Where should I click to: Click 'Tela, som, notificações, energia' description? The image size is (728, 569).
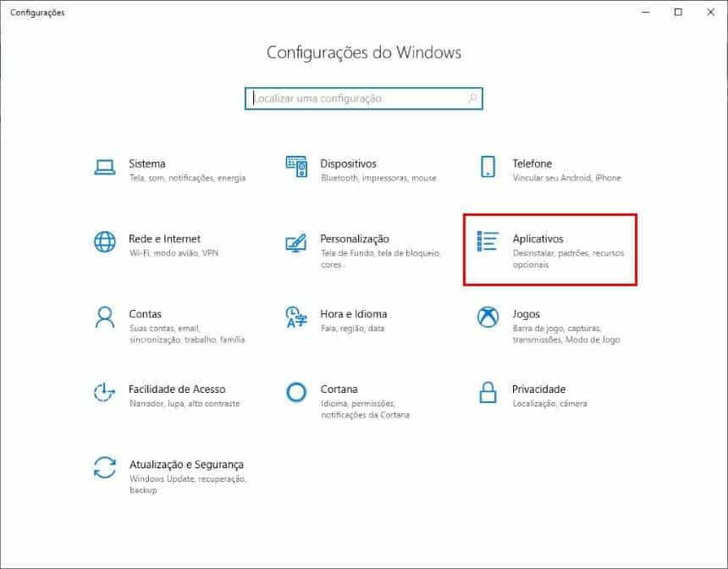[188, 178]
